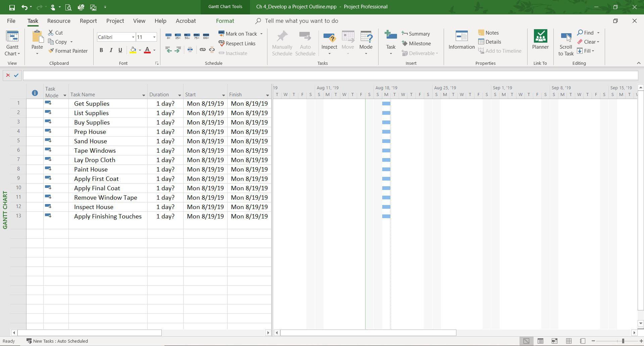Set task to 0% complete
The image size is (644, 346).
pos(168,36)
